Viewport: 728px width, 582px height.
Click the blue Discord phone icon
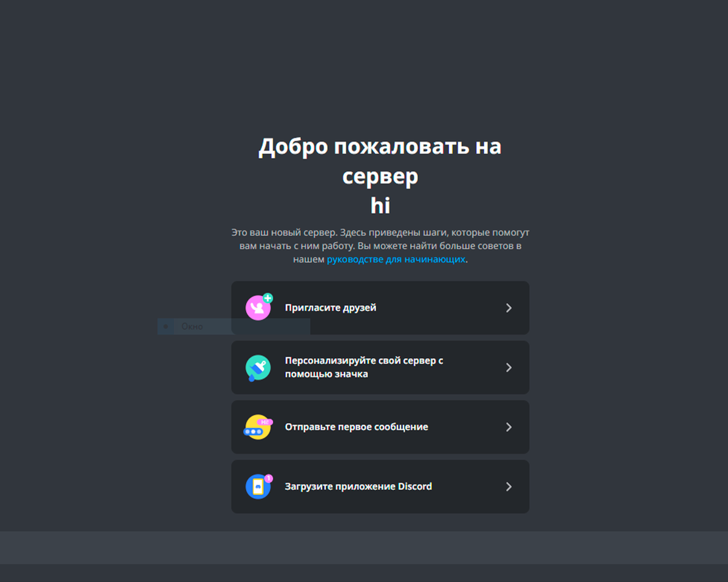click(259, 486)
